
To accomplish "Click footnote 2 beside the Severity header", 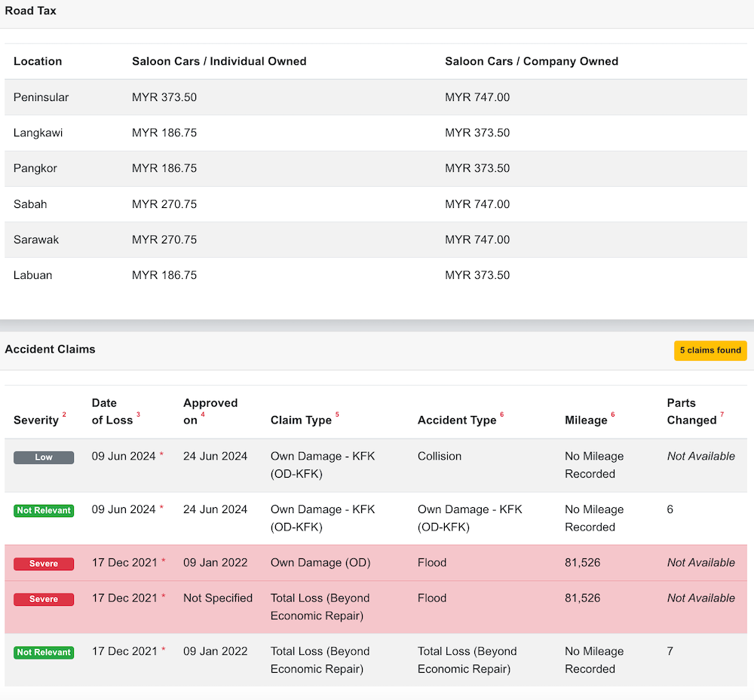I will (64, 415).
